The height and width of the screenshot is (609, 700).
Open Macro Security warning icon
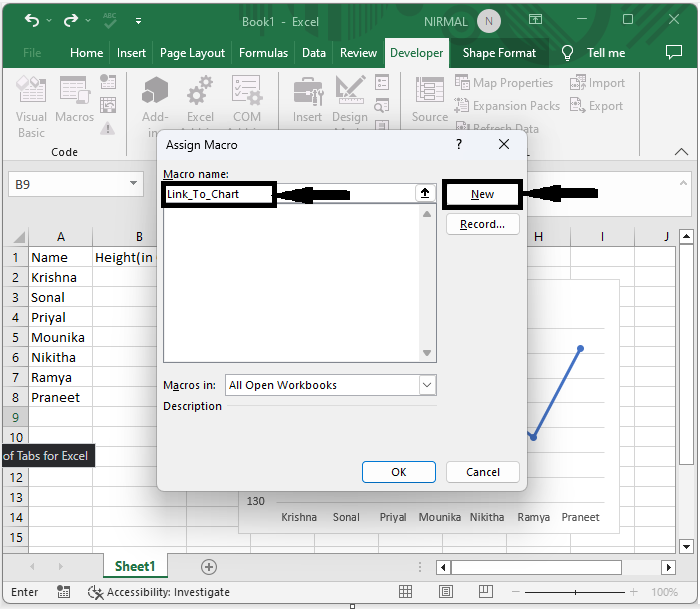pyautogui.click(x=108, y=129)
